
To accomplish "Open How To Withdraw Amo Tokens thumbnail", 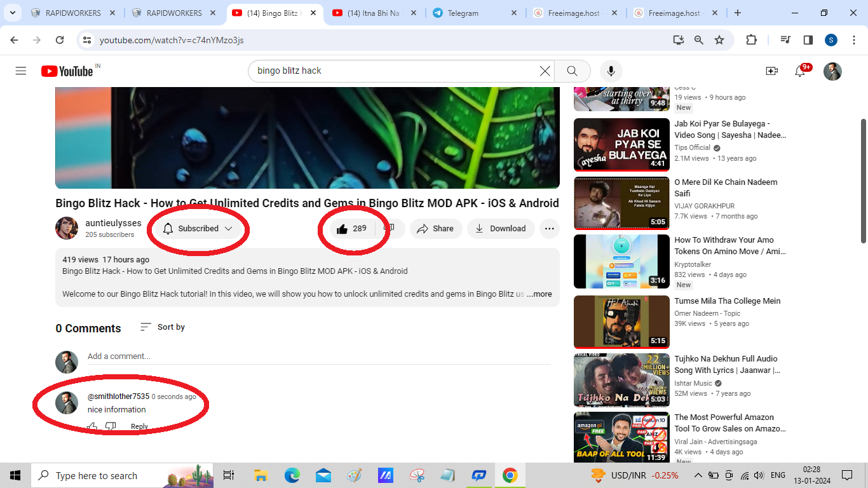I will click(621, 261).
